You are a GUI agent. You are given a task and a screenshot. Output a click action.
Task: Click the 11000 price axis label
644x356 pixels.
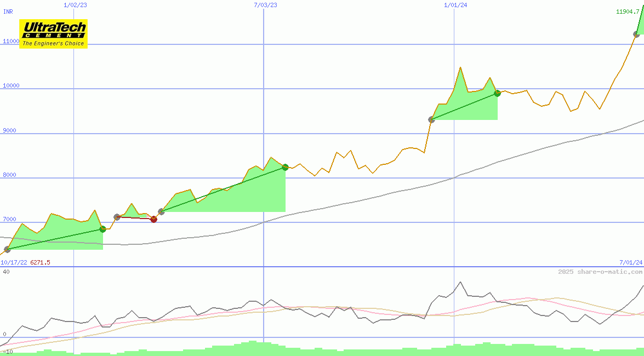pyautogui.click(x=11, y=41)
